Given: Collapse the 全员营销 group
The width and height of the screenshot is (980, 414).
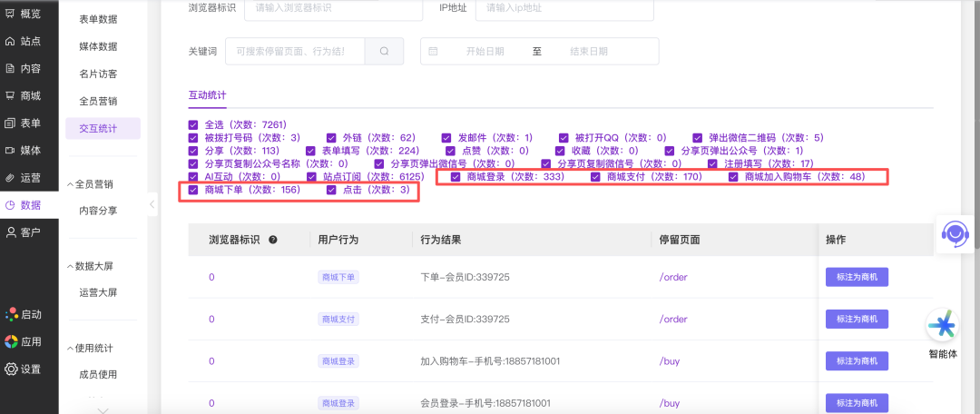Looking at the screenshot, I should 71,184.
